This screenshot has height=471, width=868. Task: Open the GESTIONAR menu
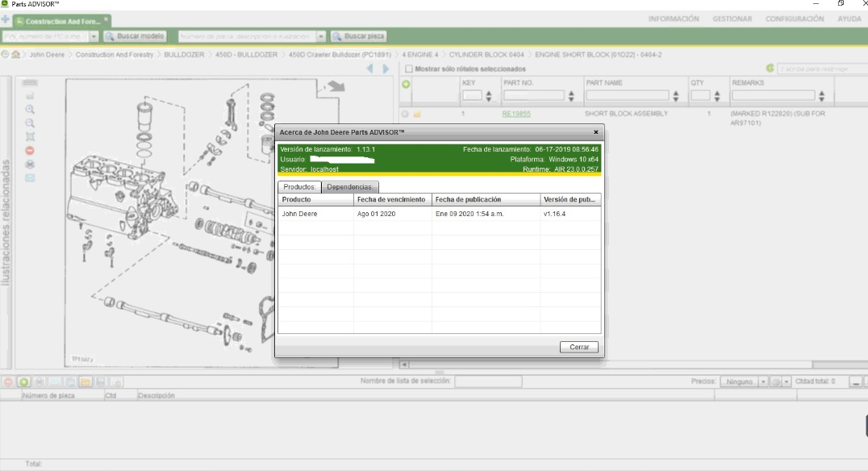coord(732,19)
